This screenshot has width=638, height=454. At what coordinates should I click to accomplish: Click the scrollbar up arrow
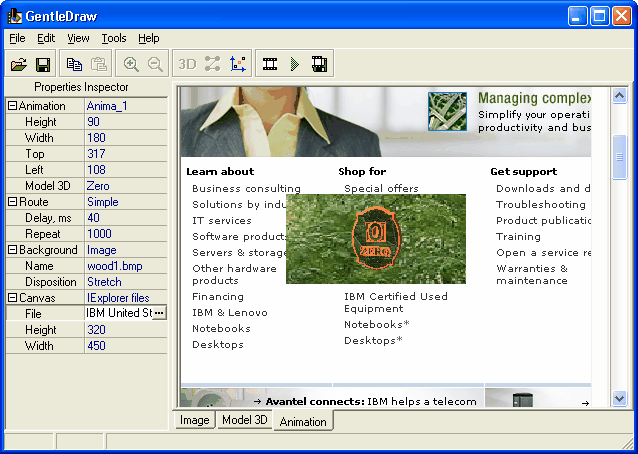620,96
